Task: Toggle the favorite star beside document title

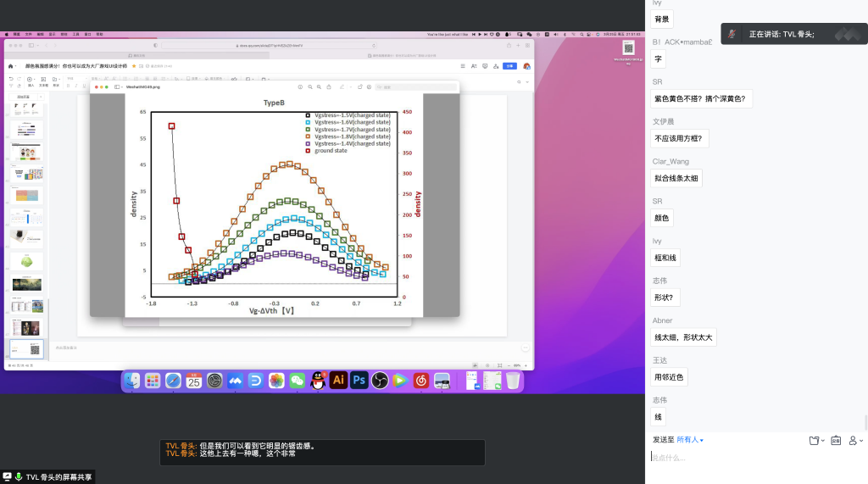Action: [133, 66]
